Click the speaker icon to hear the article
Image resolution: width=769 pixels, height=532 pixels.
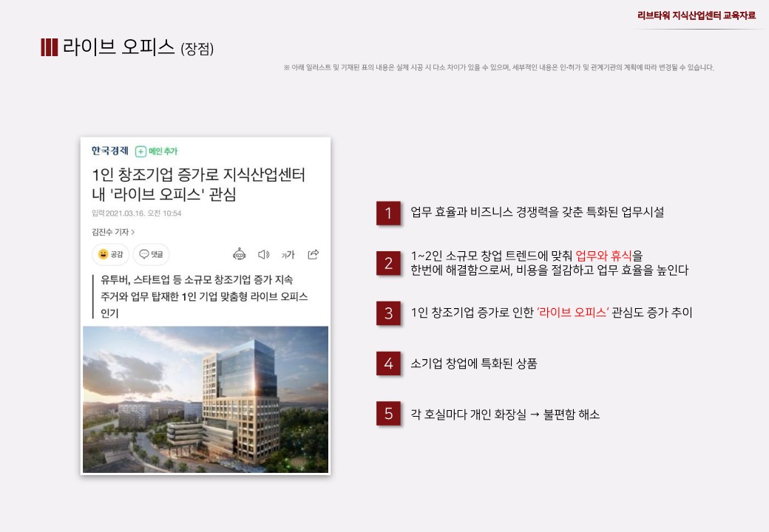pyautogui.click(x=263, y=254)
